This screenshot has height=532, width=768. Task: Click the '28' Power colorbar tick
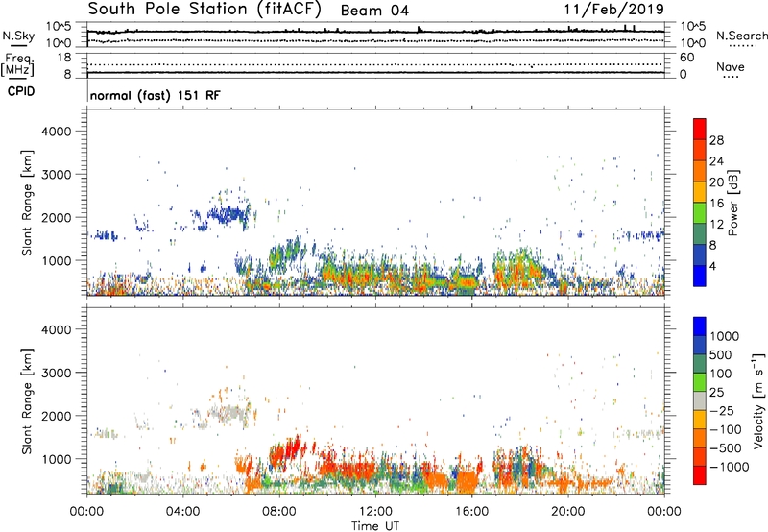point(716,140)
